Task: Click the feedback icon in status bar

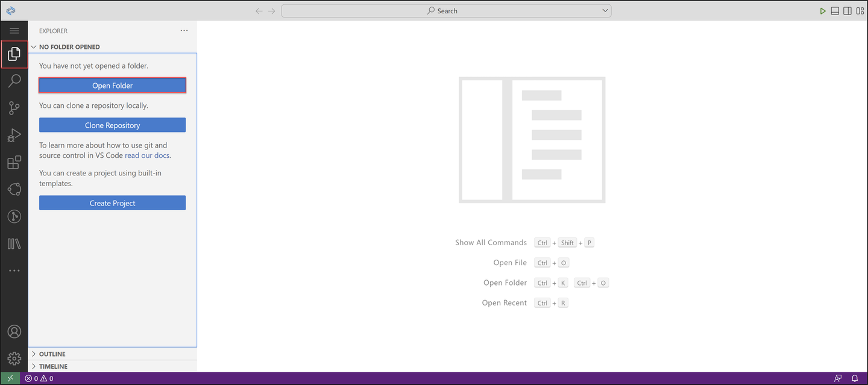Action: pyautogui.click(x=838, y=378)
